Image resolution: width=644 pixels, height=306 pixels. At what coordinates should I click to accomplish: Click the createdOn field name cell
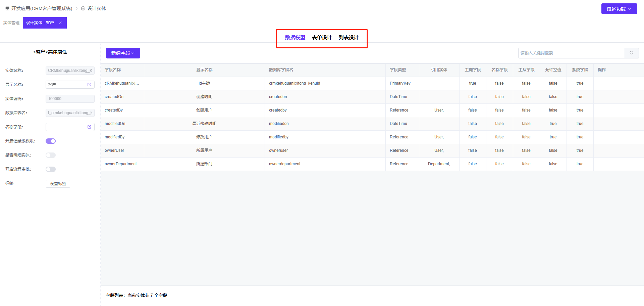pyautogui.click(x=114, y=97)
